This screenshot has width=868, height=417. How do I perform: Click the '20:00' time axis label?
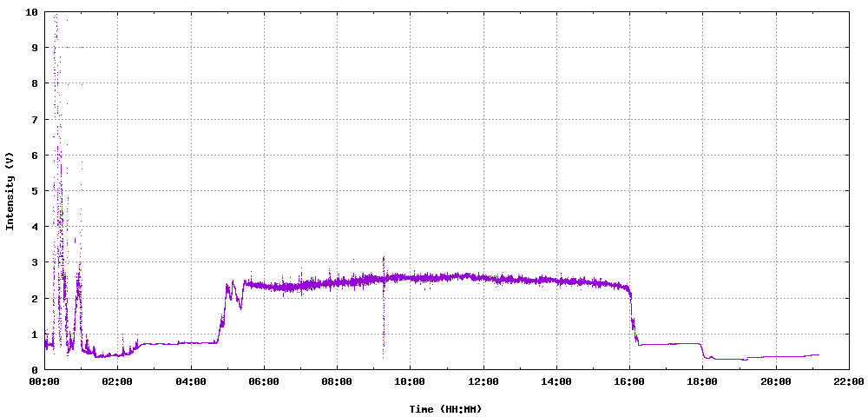(775, 381)
